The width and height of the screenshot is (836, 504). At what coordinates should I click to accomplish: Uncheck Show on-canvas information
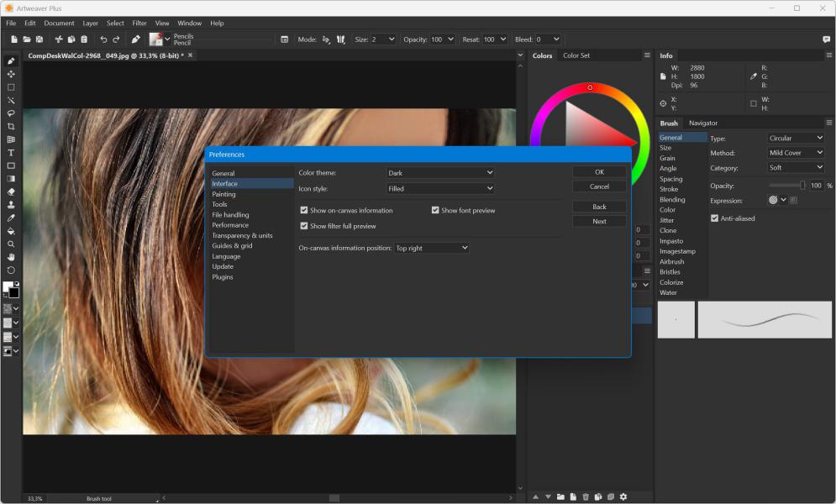tap(304, 211)
